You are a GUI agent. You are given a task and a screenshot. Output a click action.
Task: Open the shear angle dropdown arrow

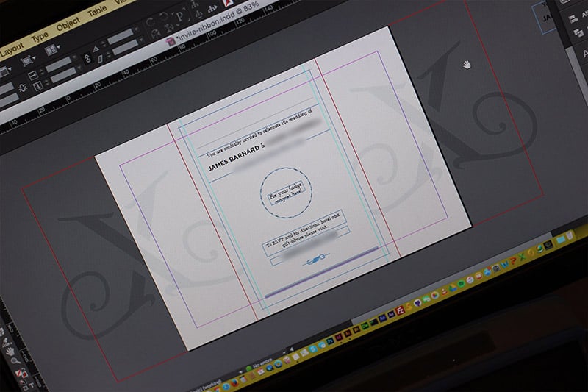pyautogui.click(x=141, y=40)
